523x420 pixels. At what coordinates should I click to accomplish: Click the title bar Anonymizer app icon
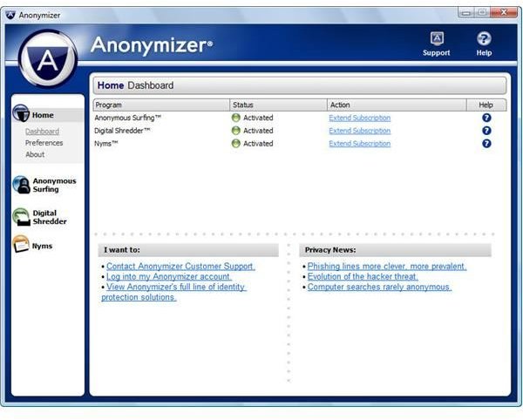10,15
